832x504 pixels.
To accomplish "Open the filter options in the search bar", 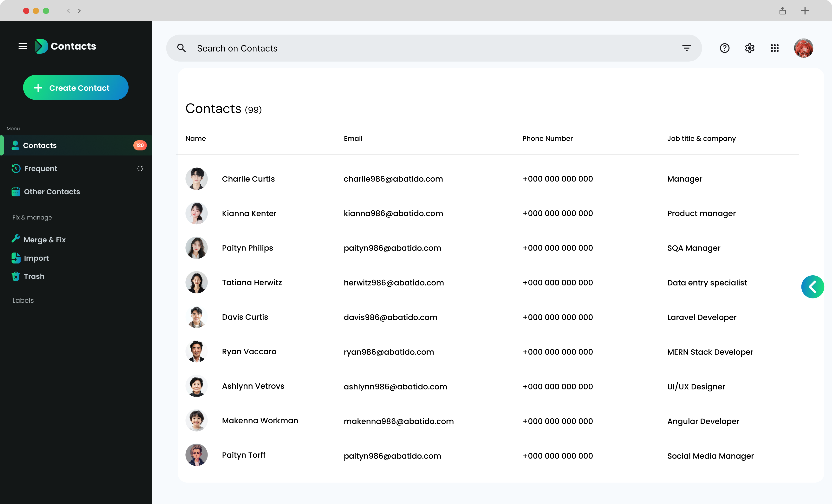I will click(x=686, y=48).
